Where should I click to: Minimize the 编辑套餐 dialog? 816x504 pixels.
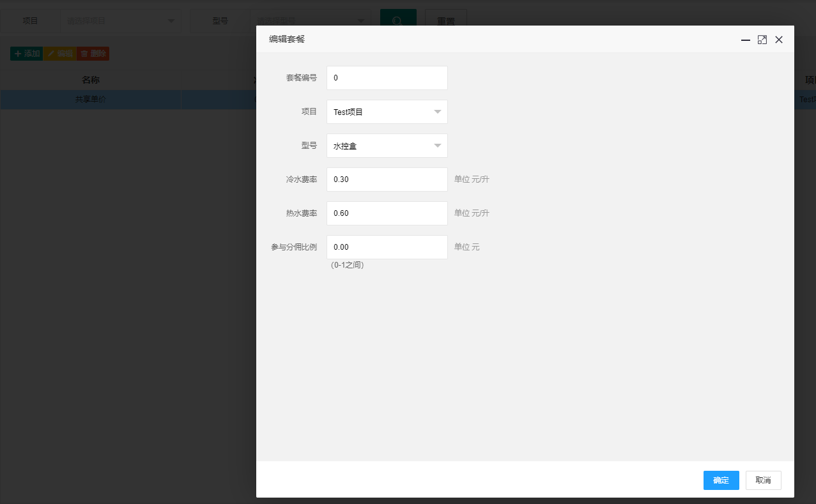point(745,40)
